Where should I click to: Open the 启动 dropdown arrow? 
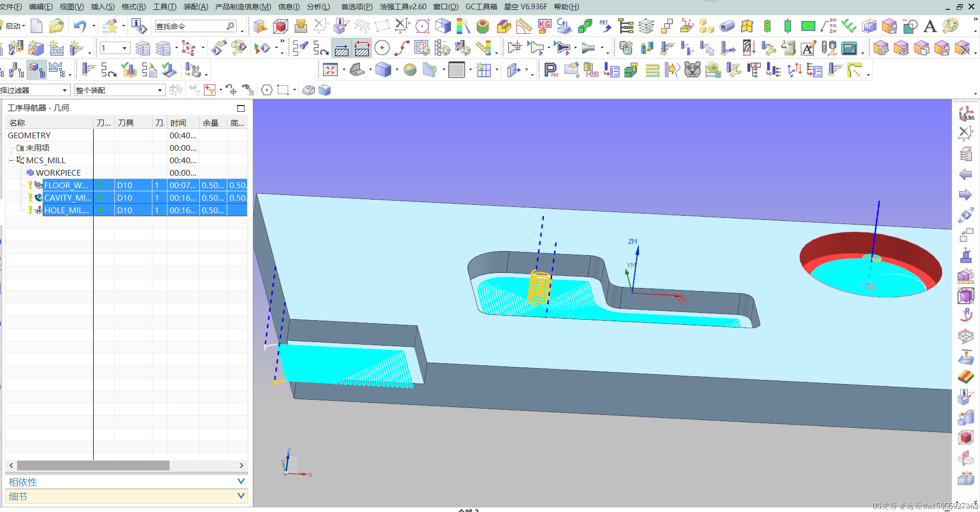[24, 26]
